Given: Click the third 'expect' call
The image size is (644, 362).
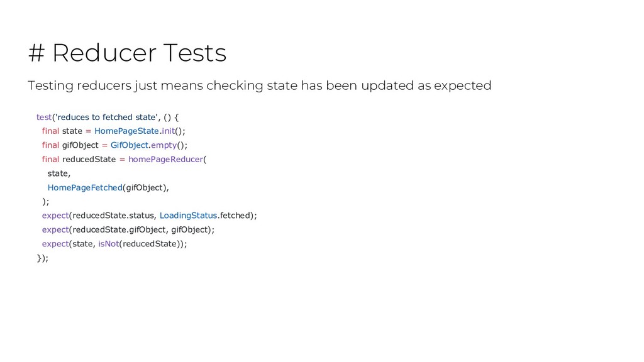Looking at the screenshot, I should tap(55, 244).
